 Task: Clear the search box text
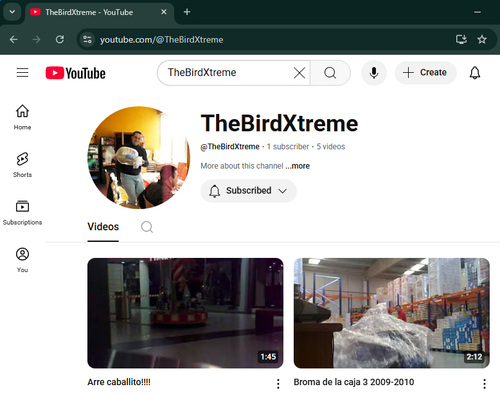pos(299,73)
